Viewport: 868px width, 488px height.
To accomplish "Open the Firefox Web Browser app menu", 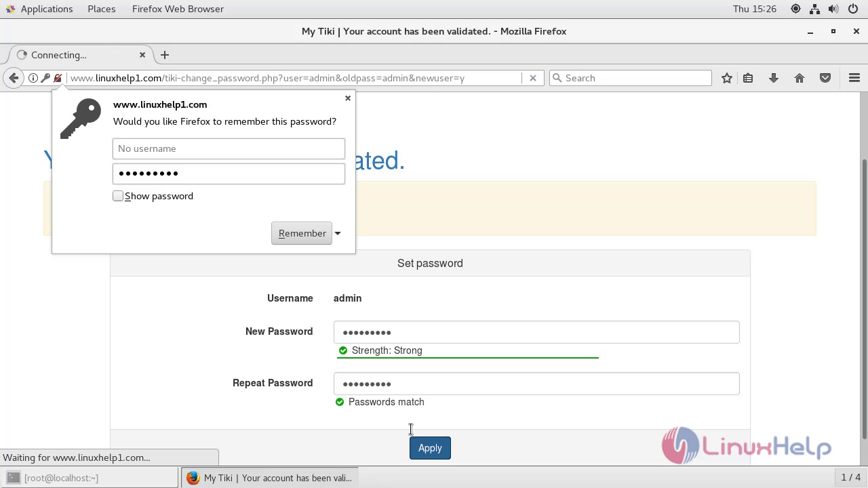I will pyautogui.click(x=178, y=9).
